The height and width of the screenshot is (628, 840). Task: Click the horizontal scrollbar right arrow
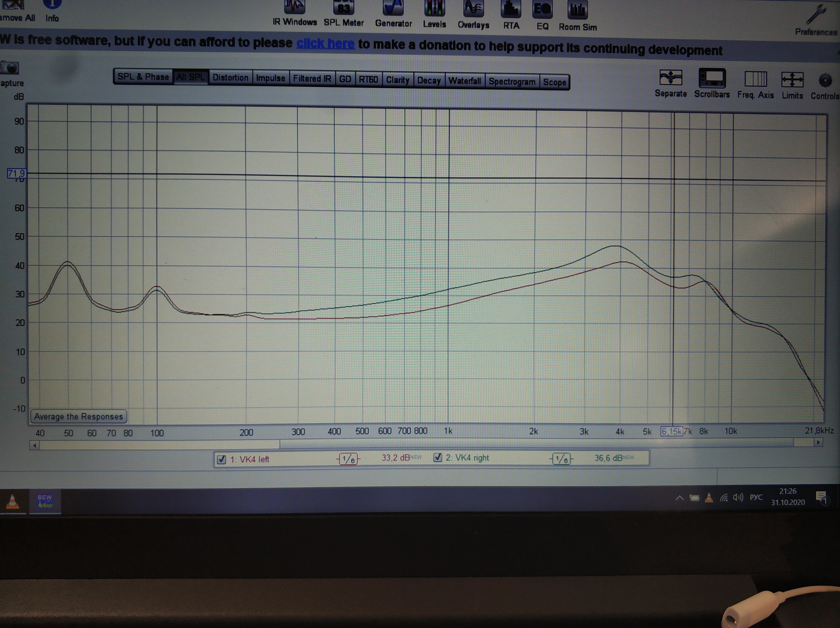point(818,442)
